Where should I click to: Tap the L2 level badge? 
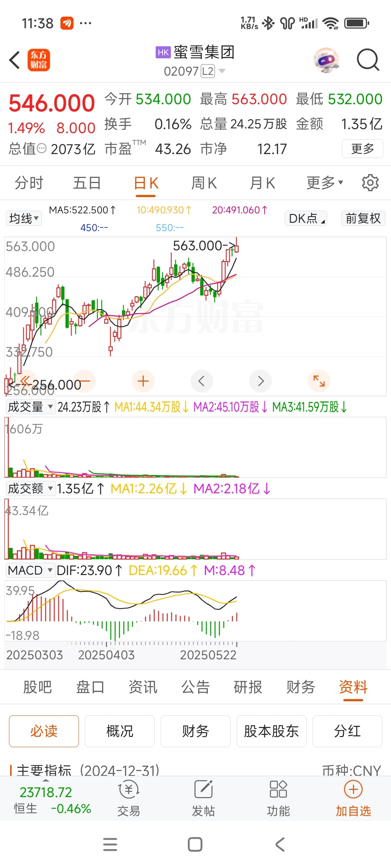(x=208, y=71)
